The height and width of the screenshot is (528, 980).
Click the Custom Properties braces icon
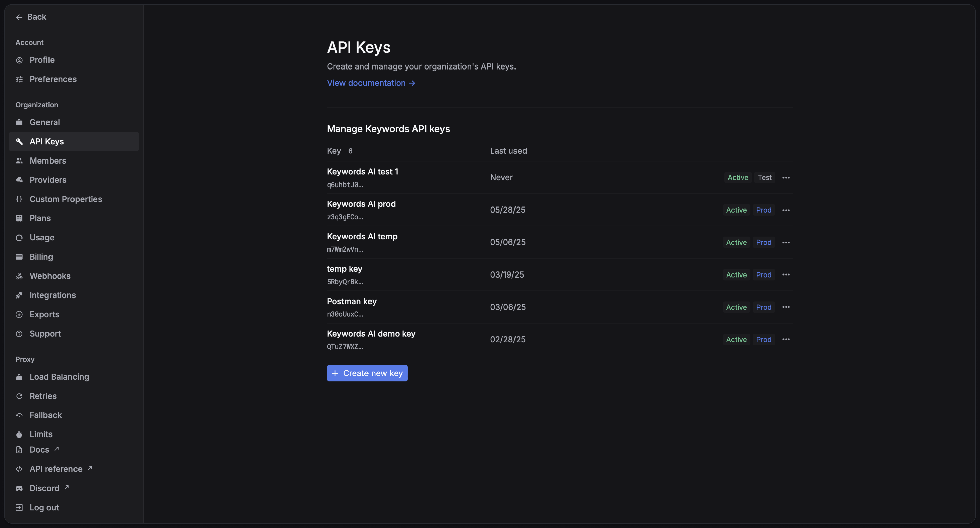(x=19, y=199)
